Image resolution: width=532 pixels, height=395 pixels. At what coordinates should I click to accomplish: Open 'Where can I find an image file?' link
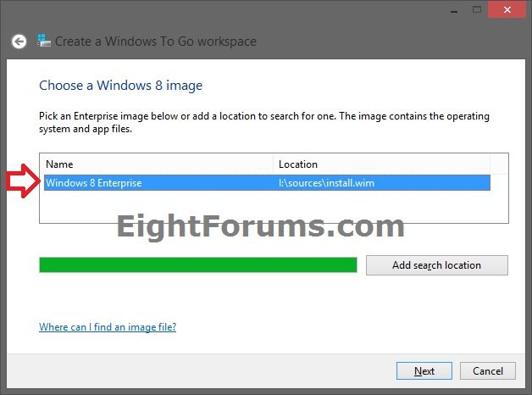click(x=108, y=327)
